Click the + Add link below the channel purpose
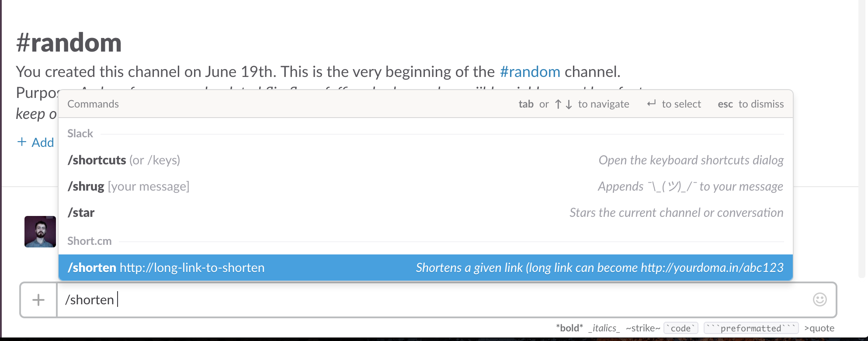 pos(36,142)
